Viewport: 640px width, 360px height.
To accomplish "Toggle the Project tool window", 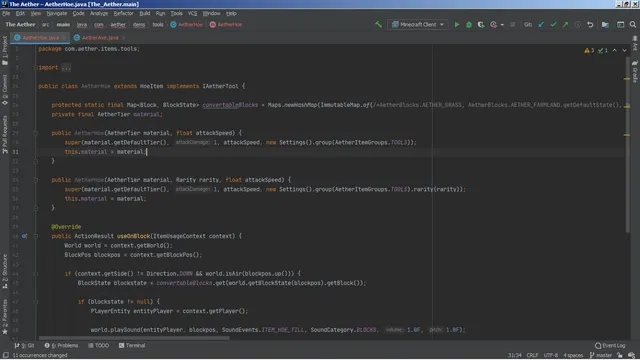I will pos(5,51).
